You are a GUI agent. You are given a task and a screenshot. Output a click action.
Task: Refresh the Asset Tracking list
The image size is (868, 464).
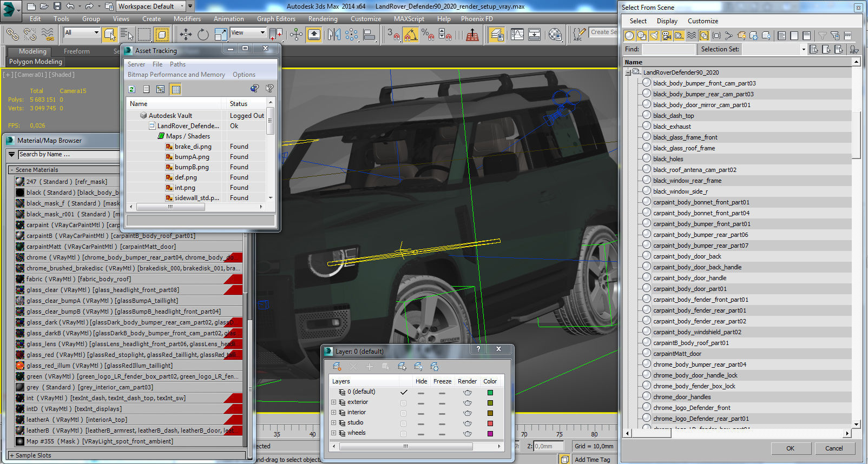[131, 89]
